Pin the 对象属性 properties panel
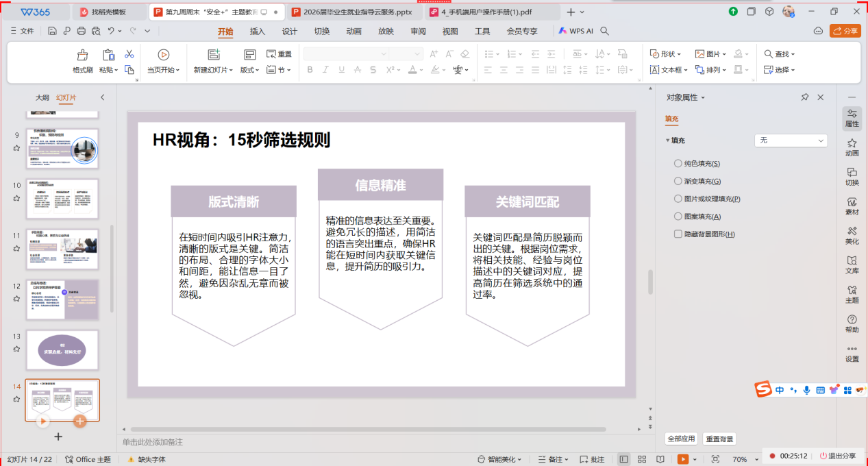 805,98
